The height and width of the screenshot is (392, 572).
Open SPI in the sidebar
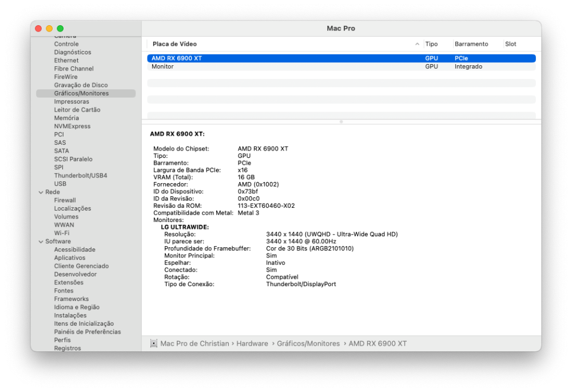click(58, 167)
